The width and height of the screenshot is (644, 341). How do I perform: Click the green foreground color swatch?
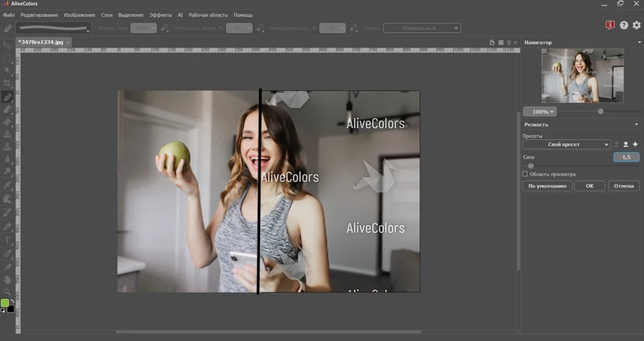coord(5,303)
